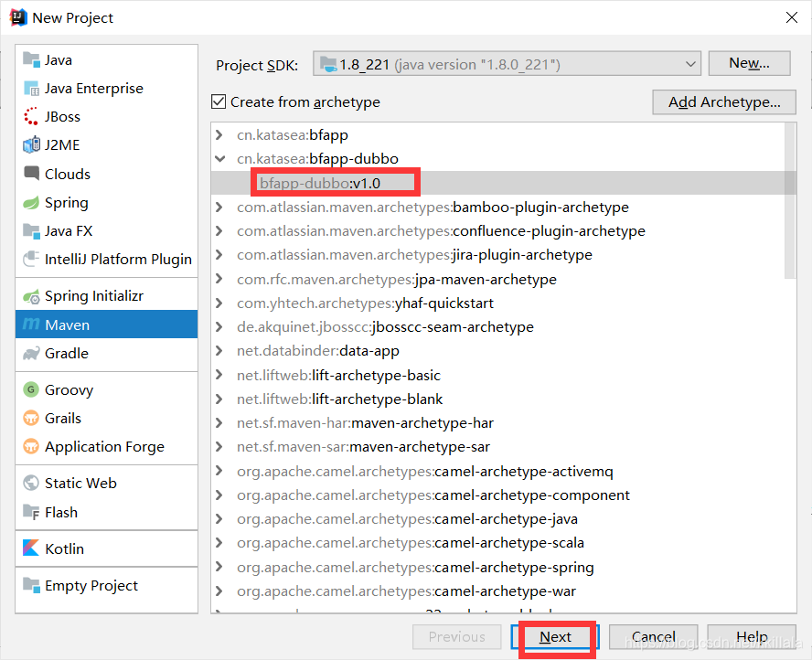Select the Groovy G icon
The height and width of the screenshot is (660, 812).
click(31, 389)
